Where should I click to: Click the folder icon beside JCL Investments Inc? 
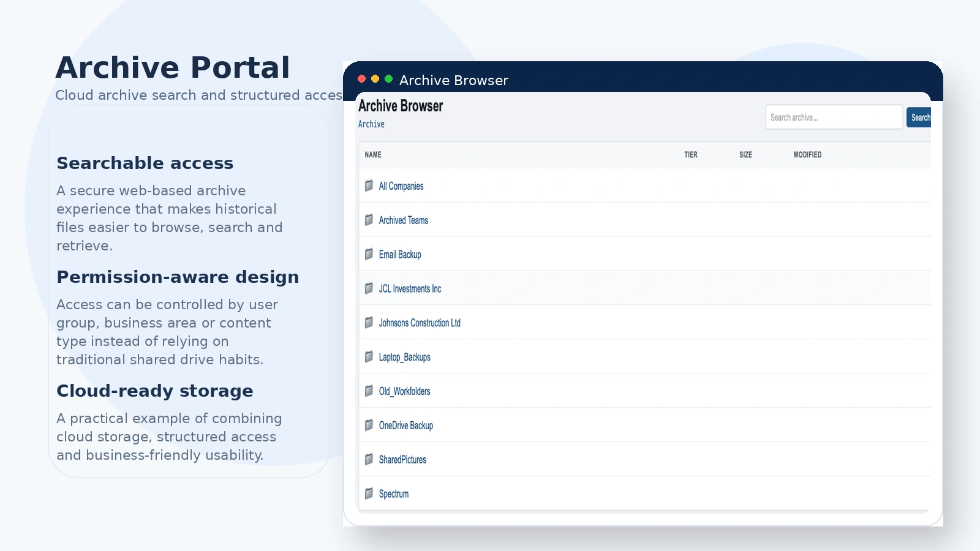click(x=369, y=288)
